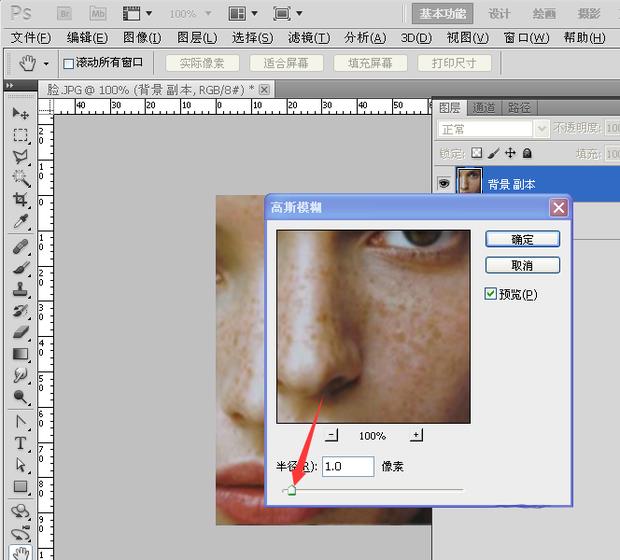620x560 pixels.
Task: Expand the hand tool preset dropdown arrow
Action: pos(46,63)
